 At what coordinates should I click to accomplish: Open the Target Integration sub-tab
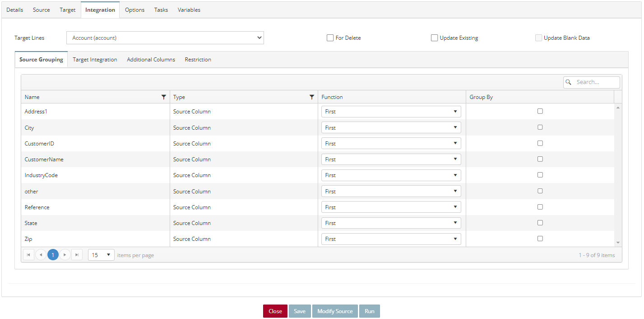click(95, 60)
